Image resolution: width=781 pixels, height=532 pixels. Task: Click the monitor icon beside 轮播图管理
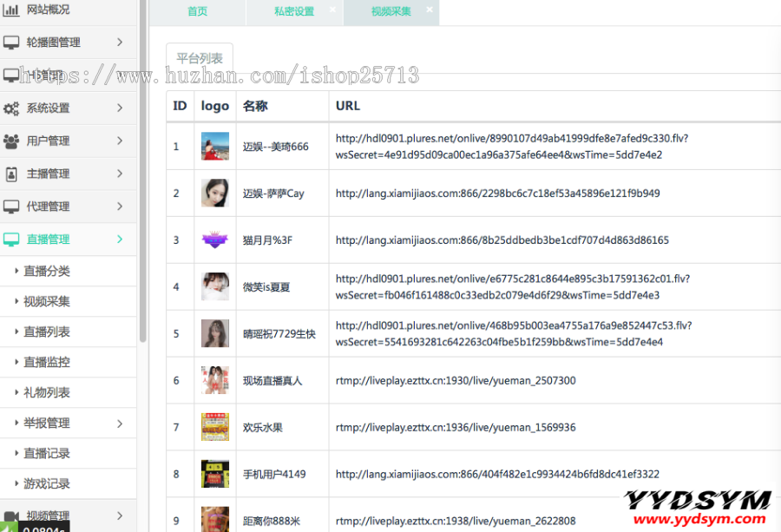coord(11,42)
